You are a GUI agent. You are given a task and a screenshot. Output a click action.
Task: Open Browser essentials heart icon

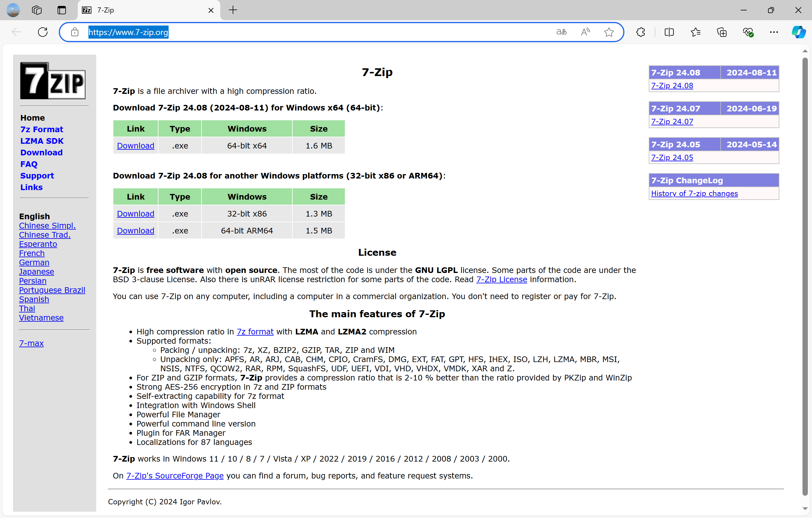click(x=748, y=32)
